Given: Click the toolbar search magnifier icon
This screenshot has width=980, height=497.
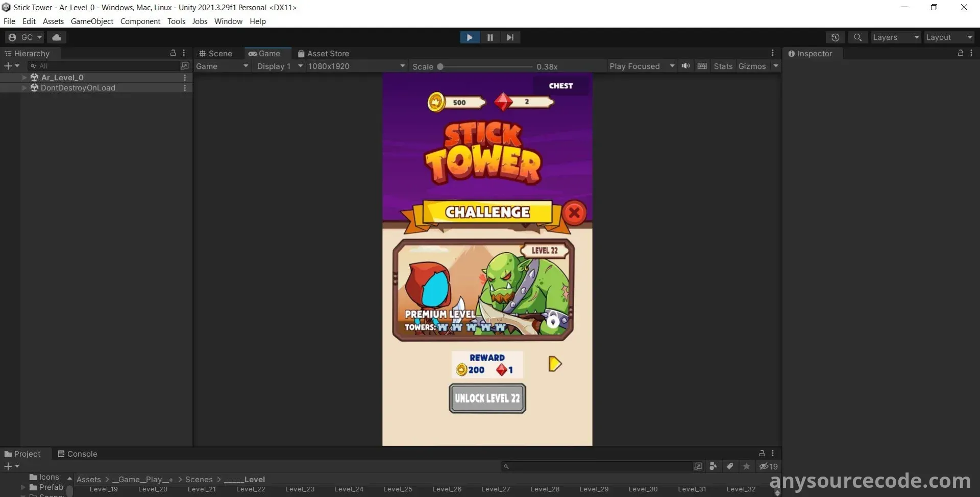Looking at the screenshot, I should click(857, 37).
